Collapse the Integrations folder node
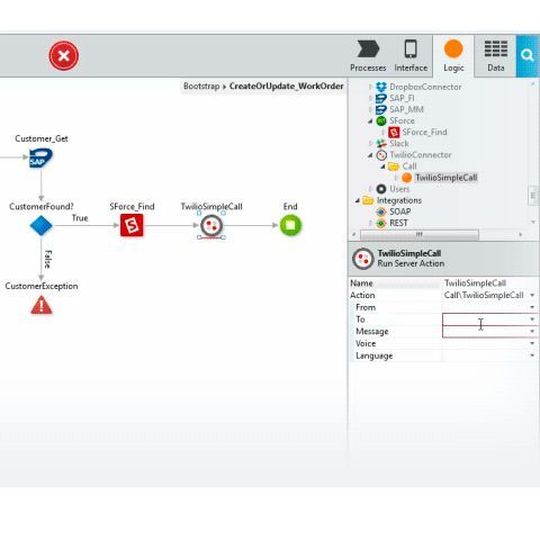 pyautogui.click(x=357, y=200)
